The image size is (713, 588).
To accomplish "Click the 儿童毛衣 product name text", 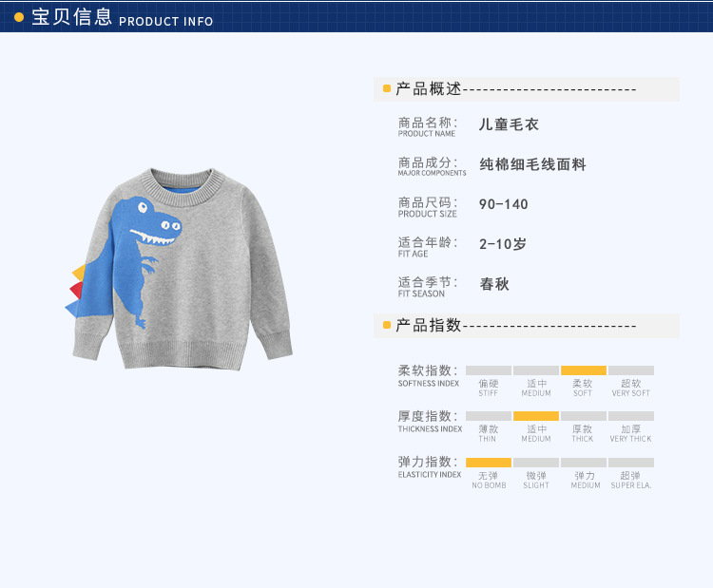I will pos(509,124).
